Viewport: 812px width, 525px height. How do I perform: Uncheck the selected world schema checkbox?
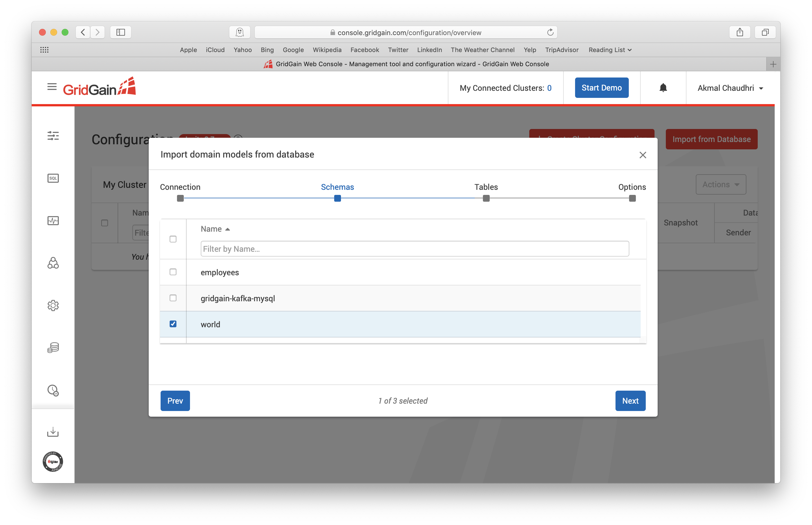(x=173, y=324)
